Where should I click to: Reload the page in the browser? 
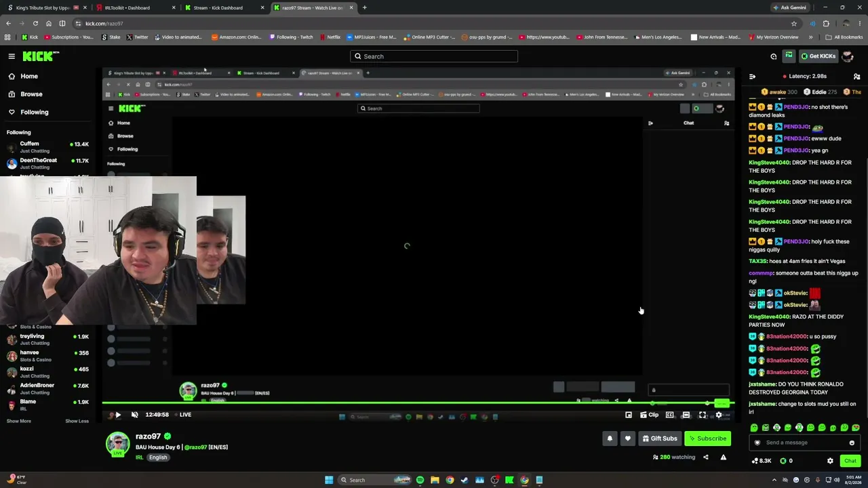[x=35, y=24]
